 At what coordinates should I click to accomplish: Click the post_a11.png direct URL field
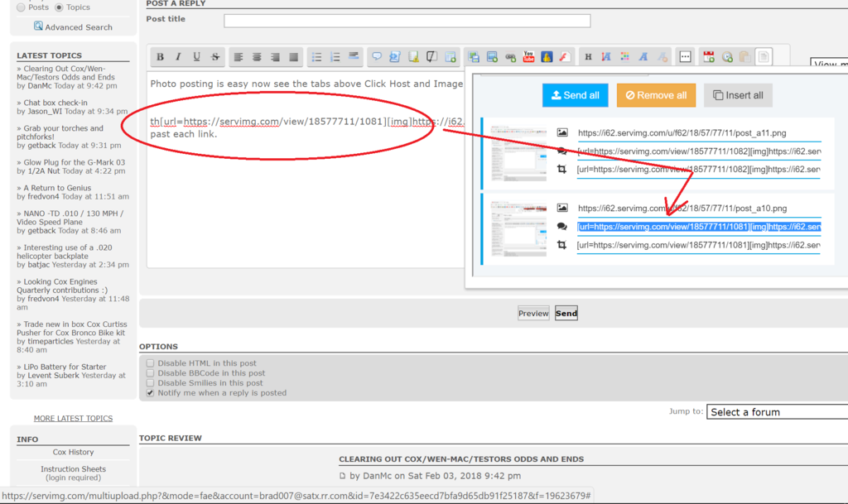(699, 133)
